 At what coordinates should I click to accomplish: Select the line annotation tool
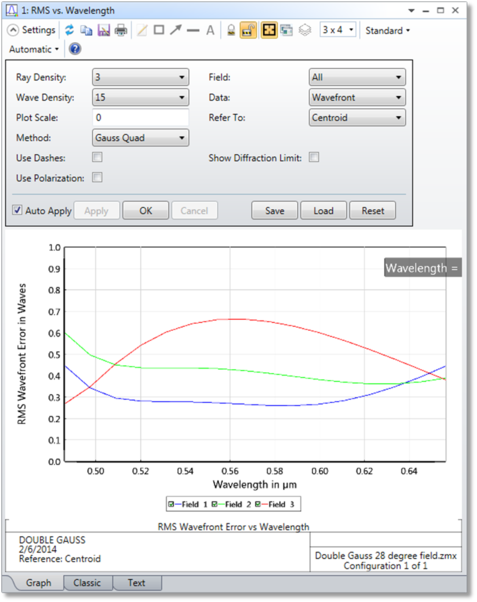193,30
